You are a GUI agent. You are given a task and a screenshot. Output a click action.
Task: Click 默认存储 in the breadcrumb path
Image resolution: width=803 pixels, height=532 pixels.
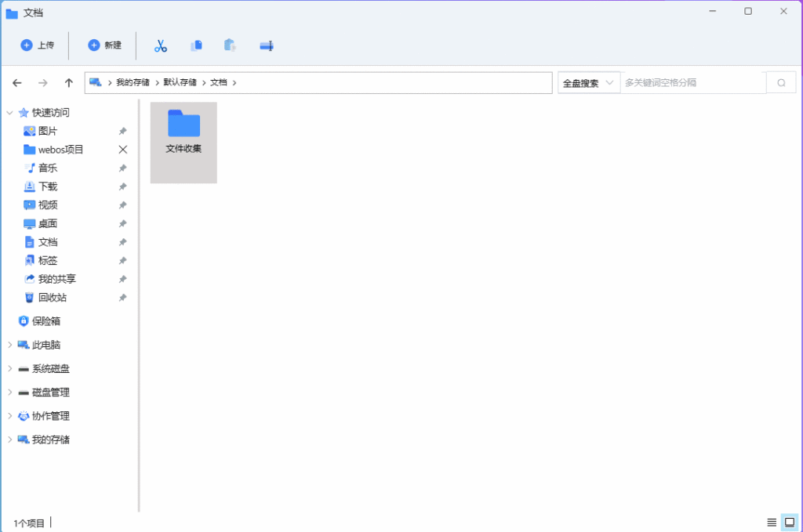click(x=180, y=82)
